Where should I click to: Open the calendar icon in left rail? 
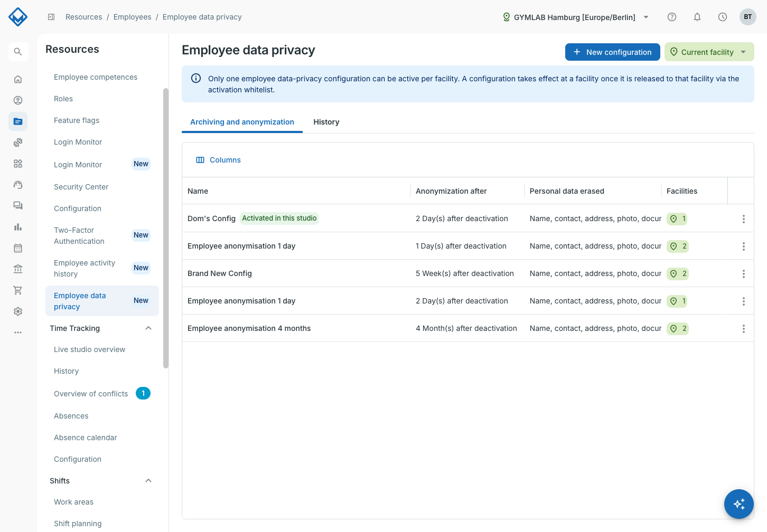click(18, 248)
